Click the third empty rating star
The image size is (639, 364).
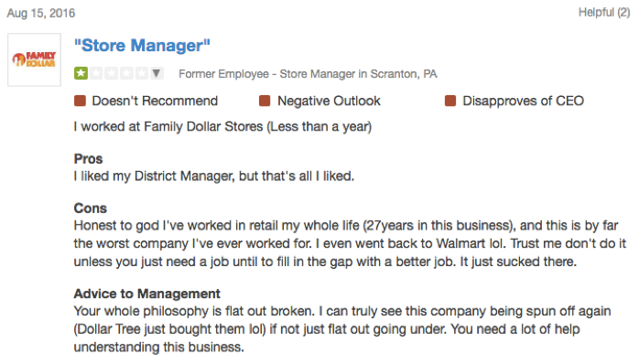tap(112, 73)
